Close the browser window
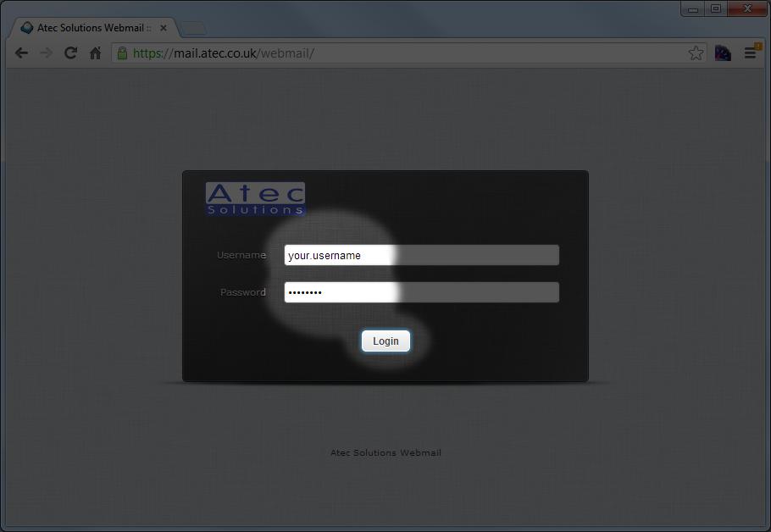 (747, 9)
